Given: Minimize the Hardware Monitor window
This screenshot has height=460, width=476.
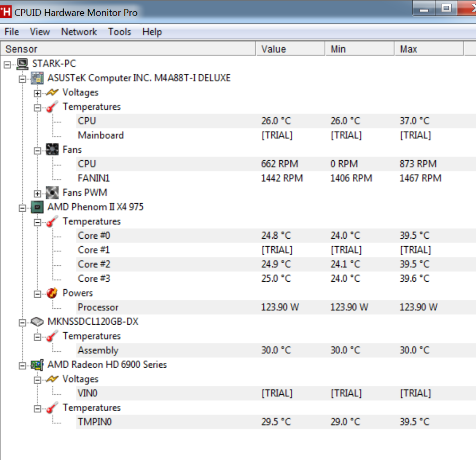Looking at the screenshot, I should click(x=424, y=8).
